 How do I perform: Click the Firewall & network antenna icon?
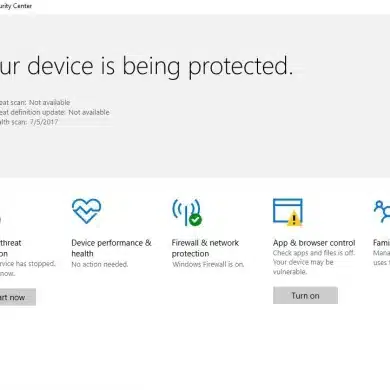click(187, 212)
